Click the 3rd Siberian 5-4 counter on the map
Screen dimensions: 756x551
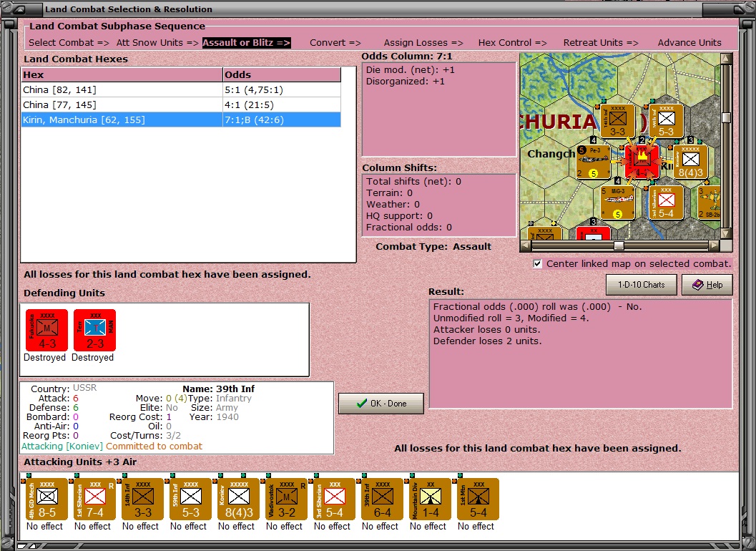(x=666, y=203)
